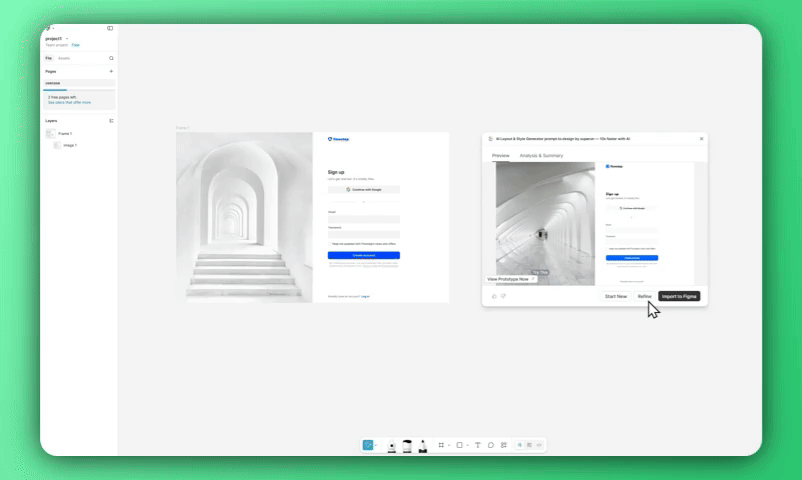The height and width of the screenshot is (480, 802).
Task: Click Continue with Google in plugin preview
Action: [632, 208]
